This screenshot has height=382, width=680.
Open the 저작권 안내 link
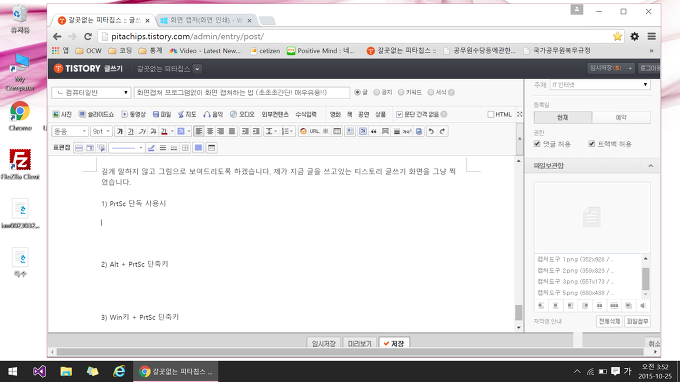tap(547, 321)
